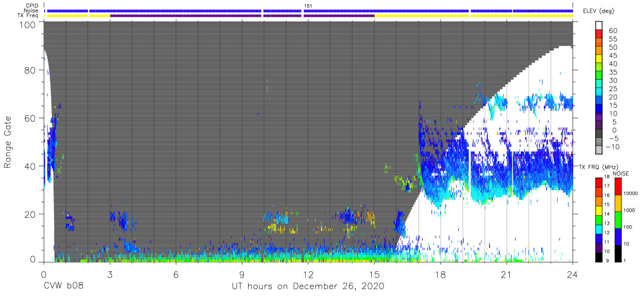This screenshot has height=297, width=644.
Task: Click the NOISE legend value 100
Action: pos(628,227)
